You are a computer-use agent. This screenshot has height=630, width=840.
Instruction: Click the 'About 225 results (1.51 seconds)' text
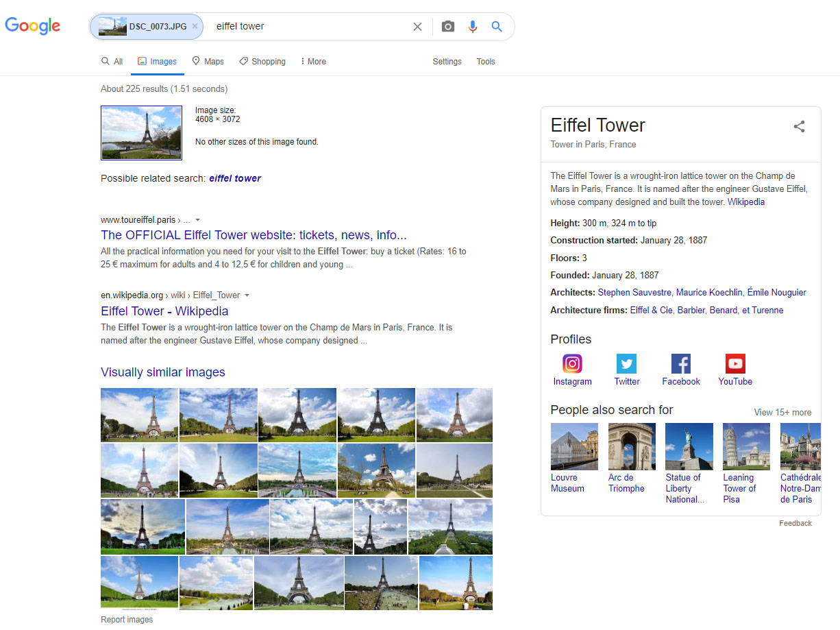point(164,89)
